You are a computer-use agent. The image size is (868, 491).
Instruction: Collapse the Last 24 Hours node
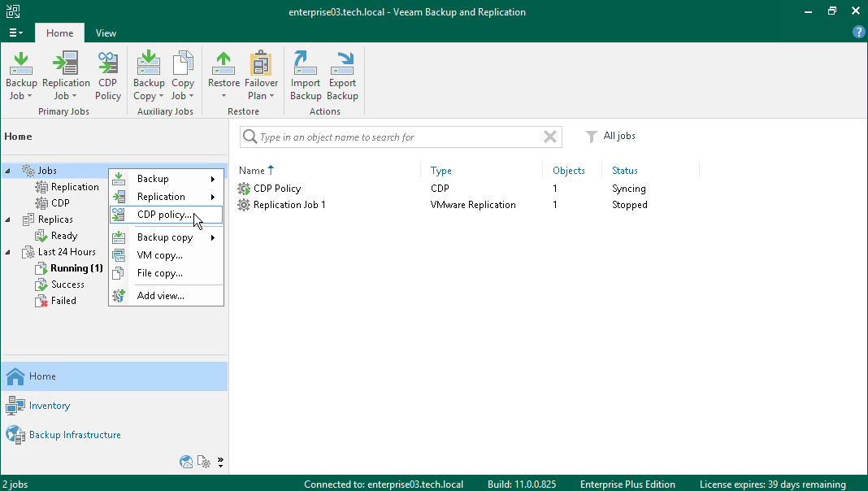[x=8, y=252]
